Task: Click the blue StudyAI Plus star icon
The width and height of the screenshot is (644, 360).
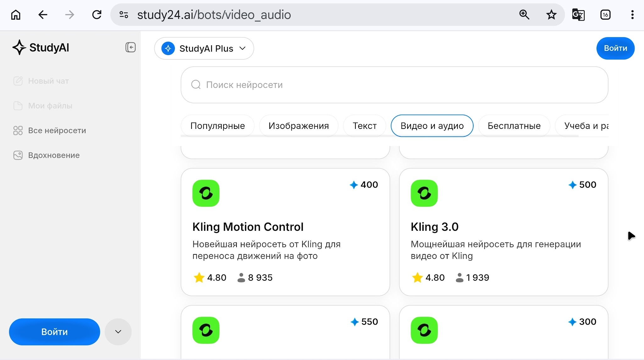Action: (168, 48)
